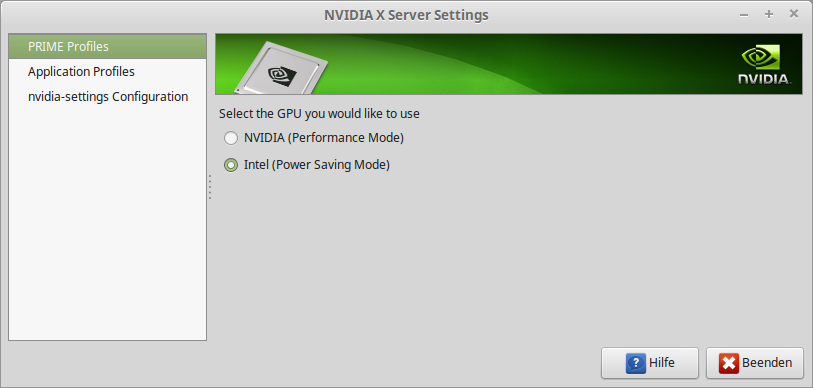Close the window with the X icon

[794, 15]
